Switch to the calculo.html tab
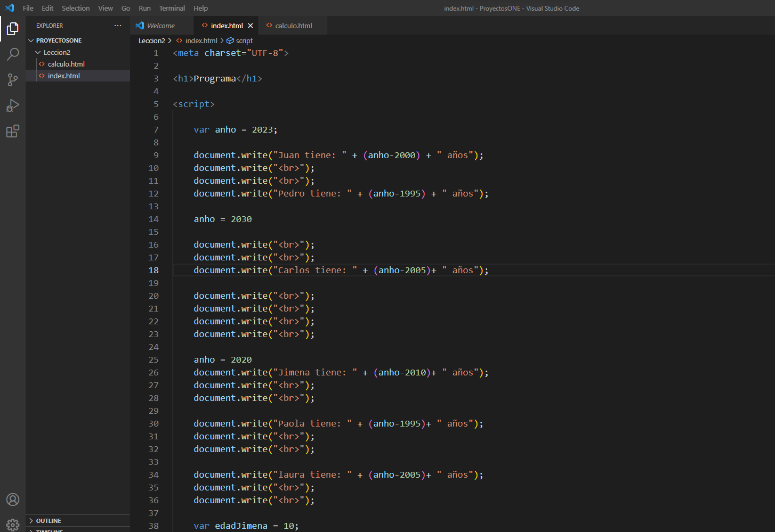Image resolution: width=775 pixels, height=532 pixels. 293,26
